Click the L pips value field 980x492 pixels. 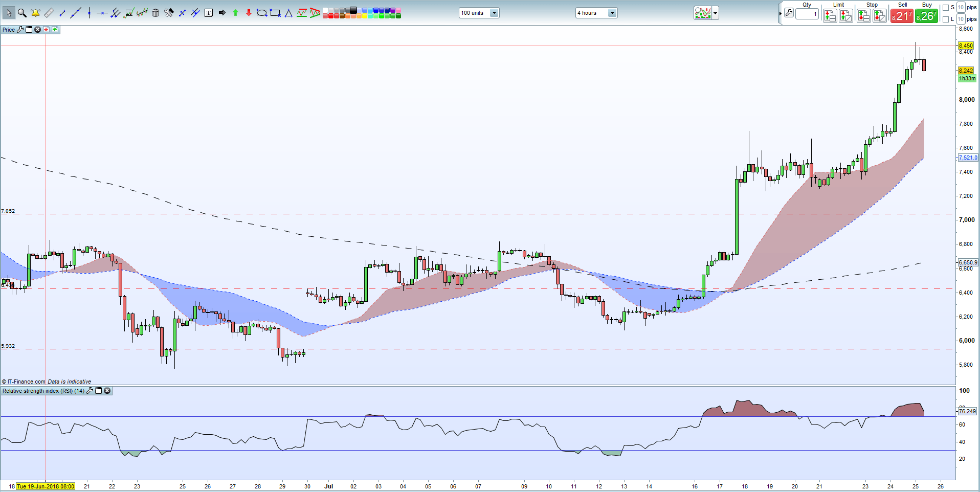(961, 19)
